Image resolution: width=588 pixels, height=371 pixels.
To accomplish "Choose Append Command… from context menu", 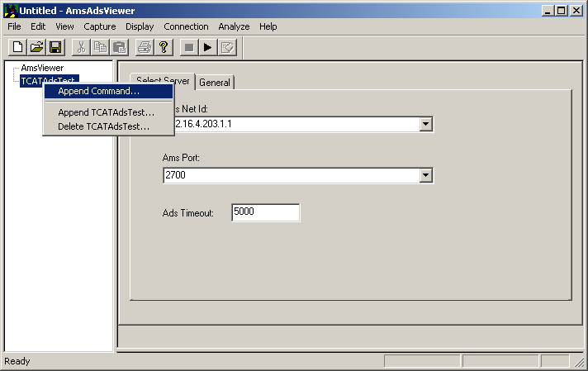I will [x=108, y=91].
